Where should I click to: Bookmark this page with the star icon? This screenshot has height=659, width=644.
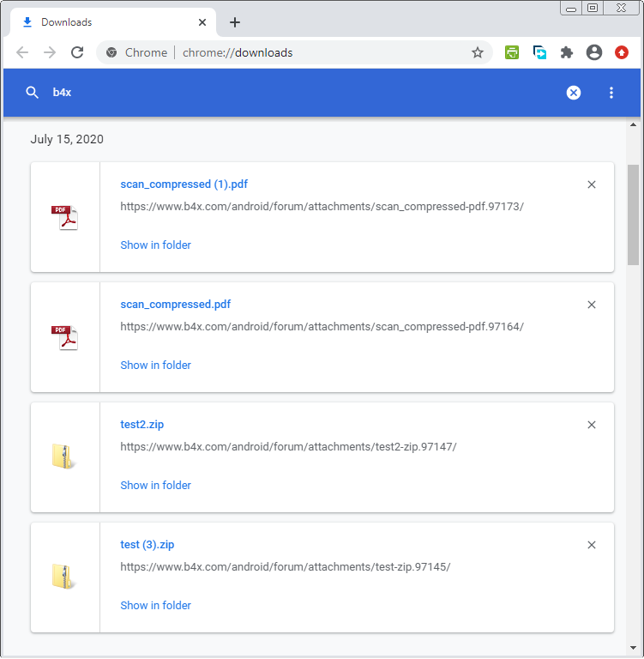coord(478,52)
